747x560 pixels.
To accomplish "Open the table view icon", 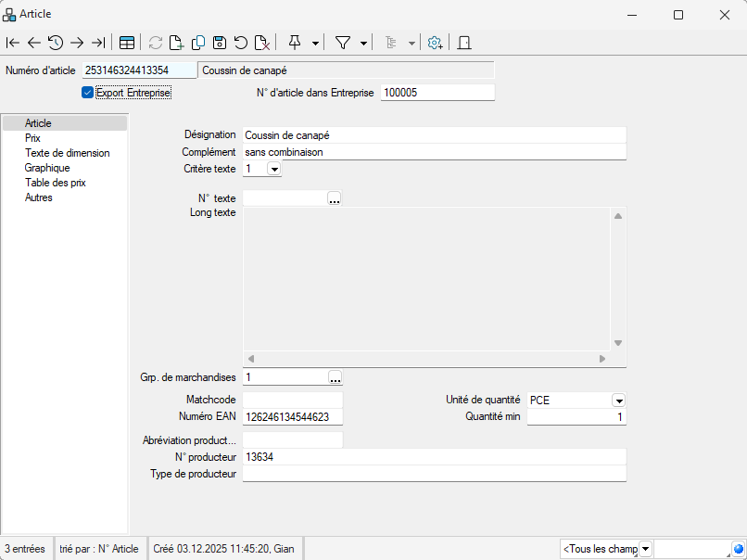I will click(x=126, y=43).
